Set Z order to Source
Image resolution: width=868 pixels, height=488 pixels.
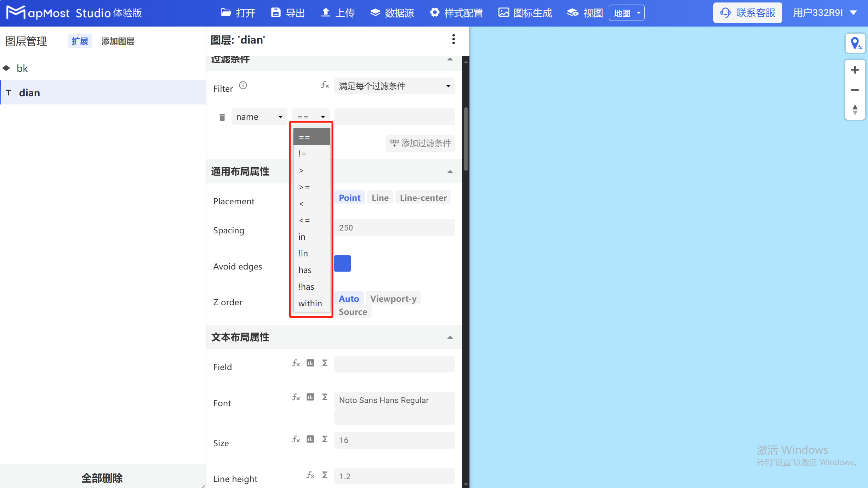[x=353, y=312]
